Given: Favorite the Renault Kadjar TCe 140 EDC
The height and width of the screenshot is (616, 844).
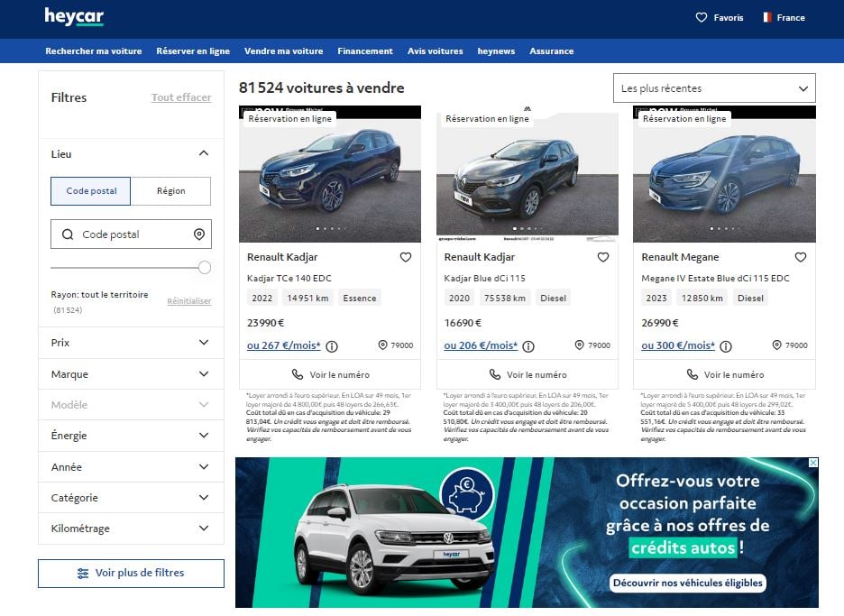Looking at the screenshot, I should [x=406, y=257].
